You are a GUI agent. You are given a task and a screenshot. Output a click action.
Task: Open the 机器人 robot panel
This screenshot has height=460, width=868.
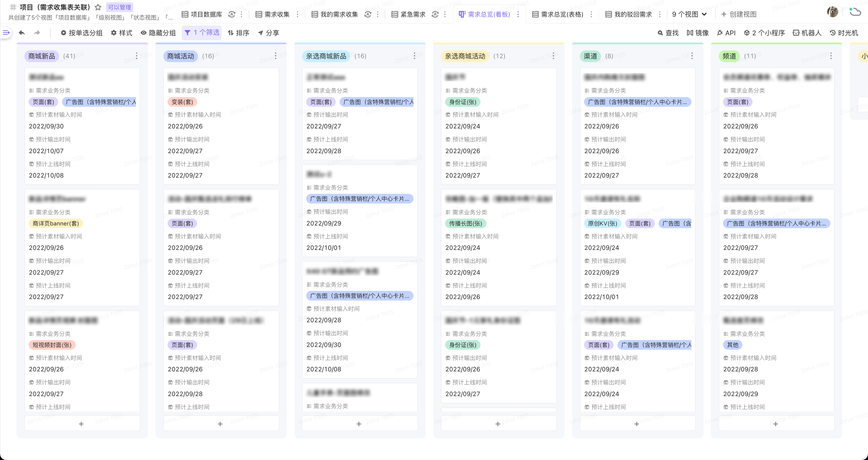(x=807, y=33)
